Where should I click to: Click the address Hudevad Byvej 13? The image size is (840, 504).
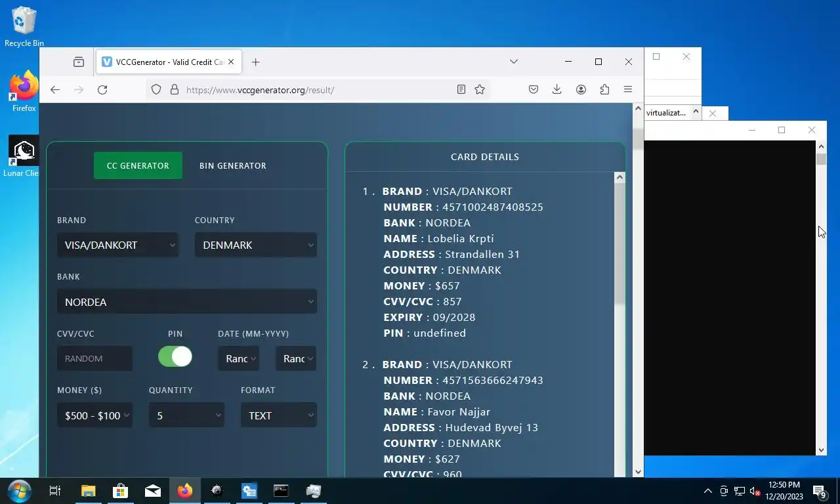coord(492,427)
